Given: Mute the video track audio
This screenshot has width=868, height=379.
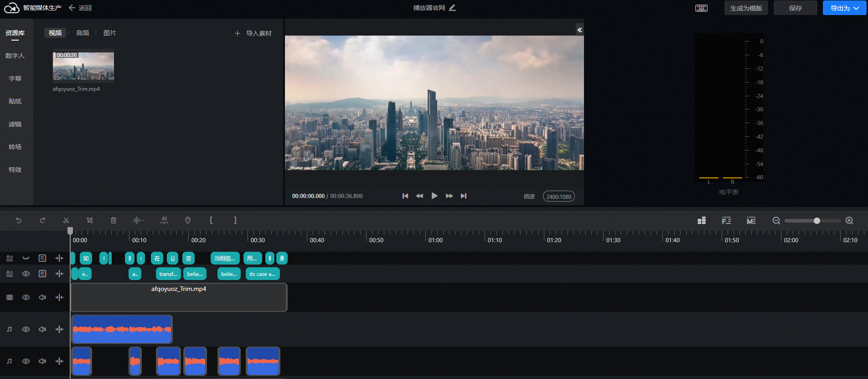Looking at the screenshot, I should tap(42, 297).
